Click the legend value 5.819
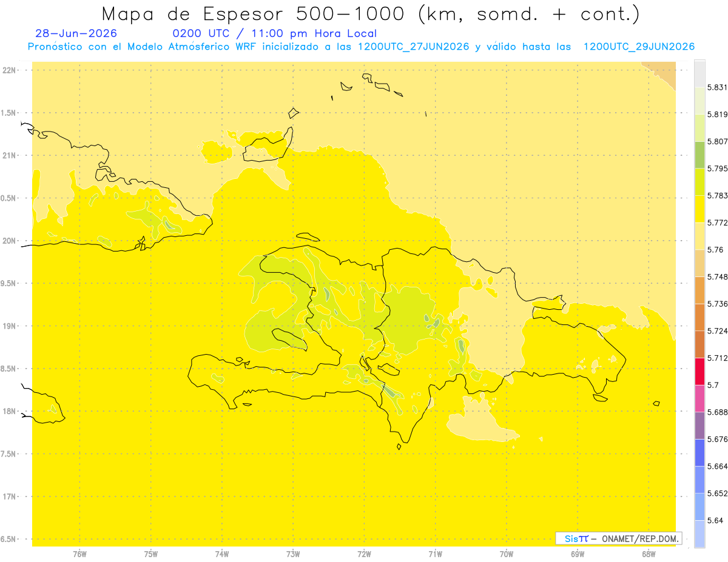The height and width of the screenshot is (562, 728). [x=717, y=114]
